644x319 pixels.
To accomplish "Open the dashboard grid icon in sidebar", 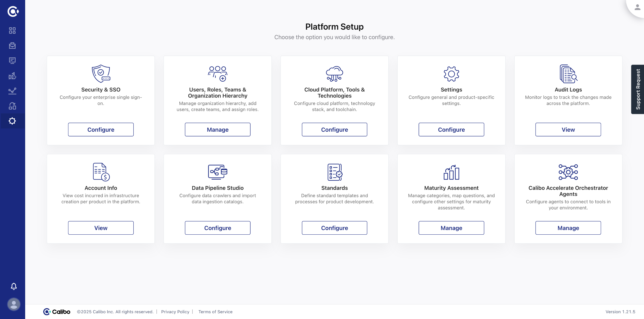I will click(12, 30).
